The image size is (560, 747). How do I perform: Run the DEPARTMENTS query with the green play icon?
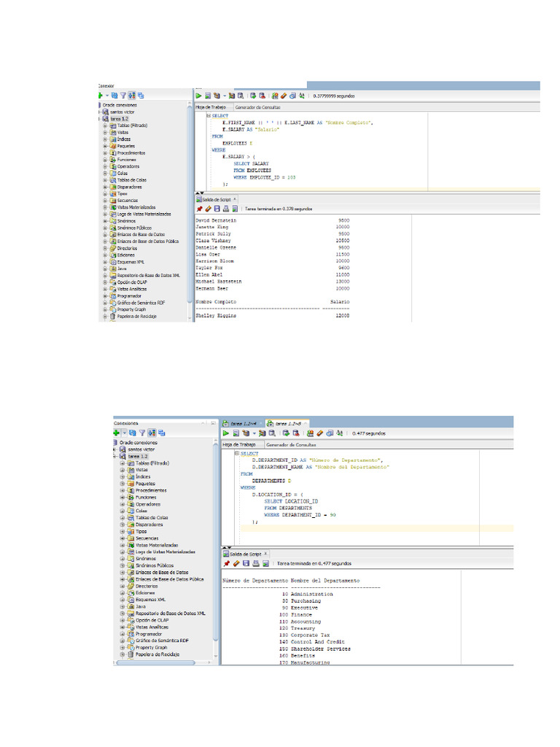pos(226,433)
